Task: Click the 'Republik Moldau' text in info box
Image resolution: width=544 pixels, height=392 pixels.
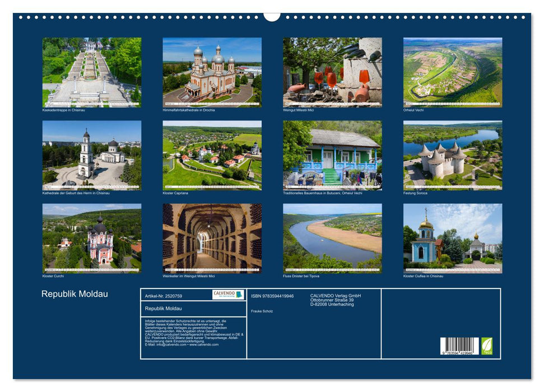Action: pyautogui.click(x=164, y=309)
